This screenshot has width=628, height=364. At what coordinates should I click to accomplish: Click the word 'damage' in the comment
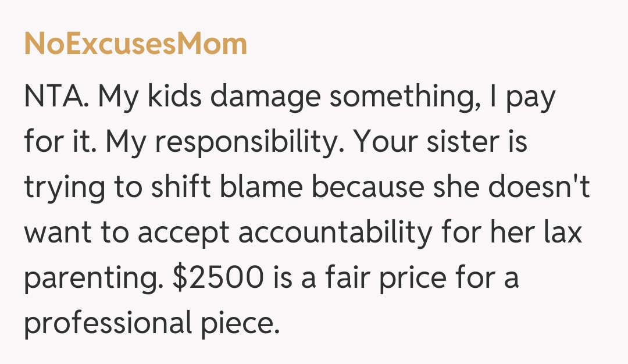pos(264,97)
